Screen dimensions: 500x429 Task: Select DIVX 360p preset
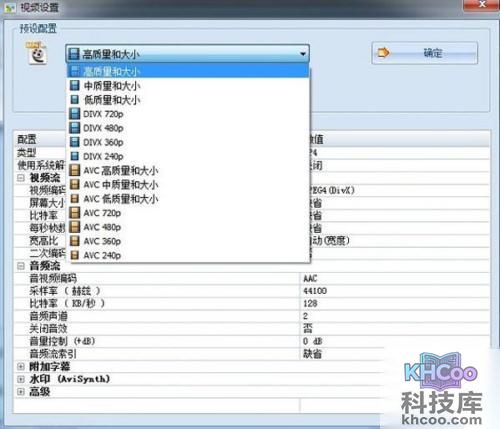point(188,142)
